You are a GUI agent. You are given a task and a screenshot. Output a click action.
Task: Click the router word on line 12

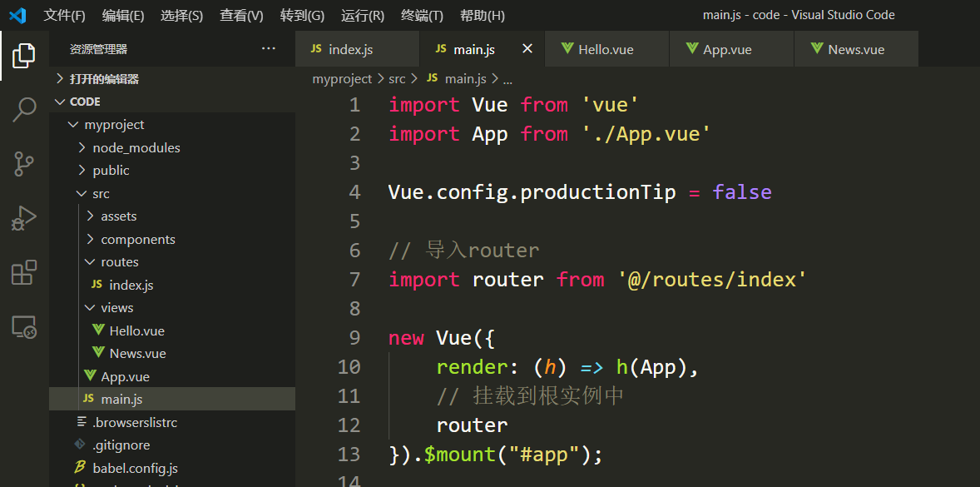pos(472,425)
